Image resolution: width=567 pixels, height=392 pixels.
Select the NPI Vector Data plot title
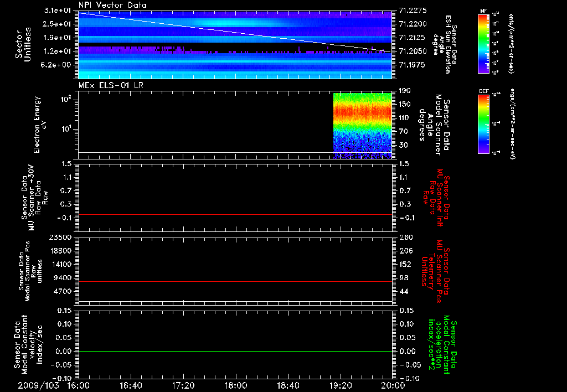112,5
